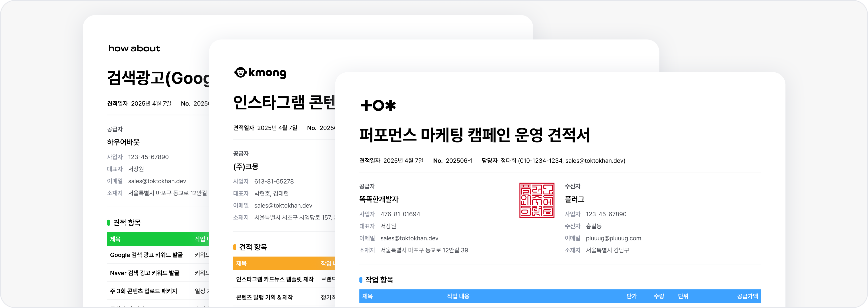Click 작업 내용 column header in blue table
This screenshot has width=868, height=308.
458,296
